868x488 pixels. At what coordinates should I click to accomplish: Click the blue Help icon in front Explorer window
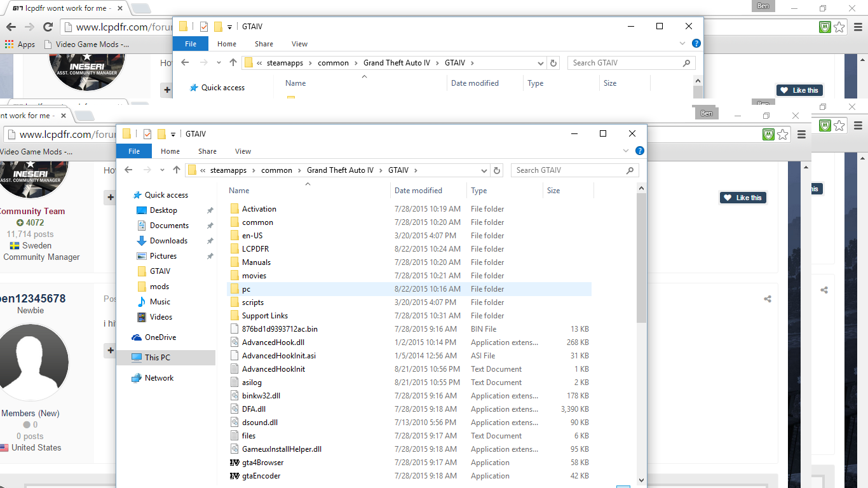pos(640,151)
